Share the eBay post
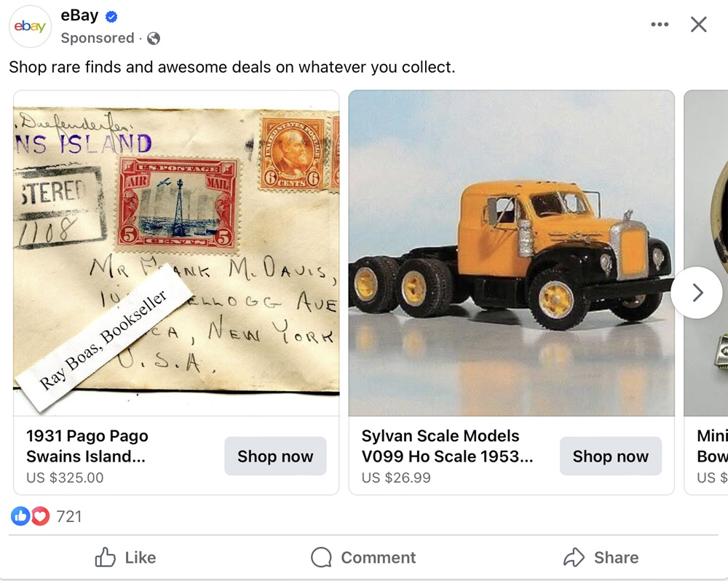 [601, 557]
